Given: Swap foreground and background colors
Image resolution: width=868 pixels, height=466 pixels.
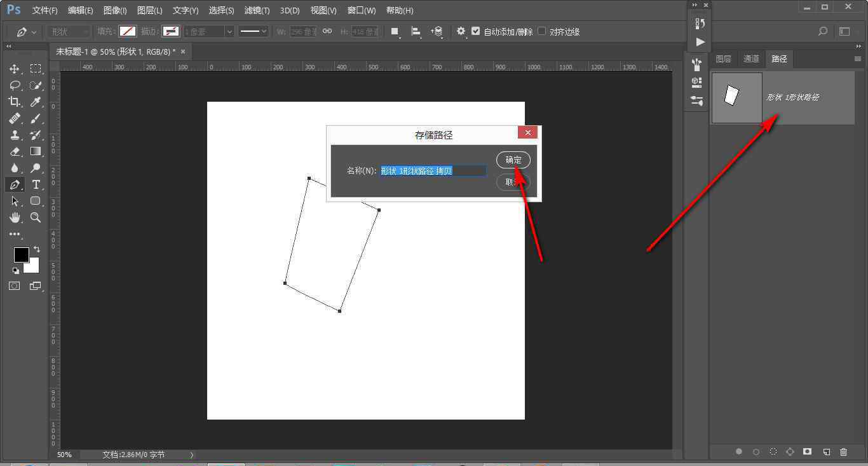Looking at the screenshot, I should [x=37, y=249].
